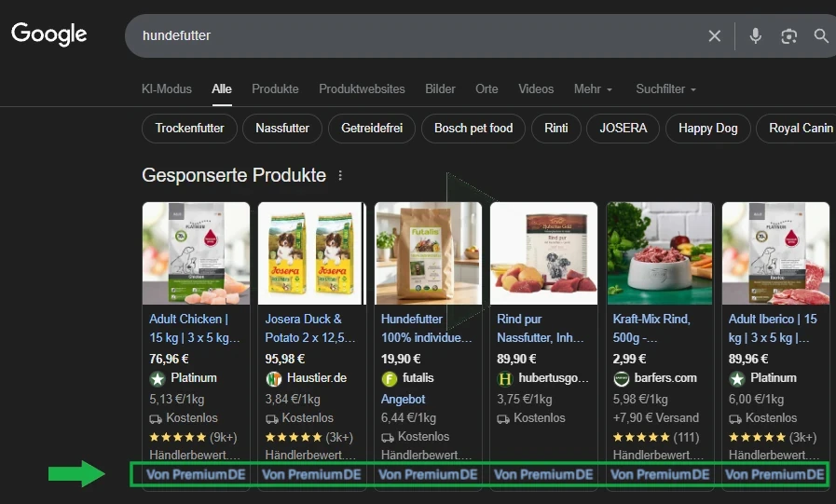Expand the Suchfilter dropdown
The width and height of the screenshot is (836, 504).
(x=665, y=89)
